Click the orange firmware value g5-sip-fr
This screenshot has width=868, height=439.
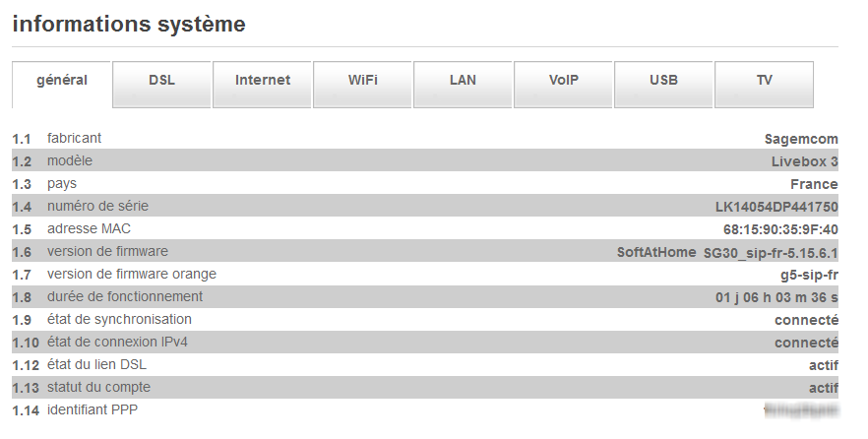809,275
